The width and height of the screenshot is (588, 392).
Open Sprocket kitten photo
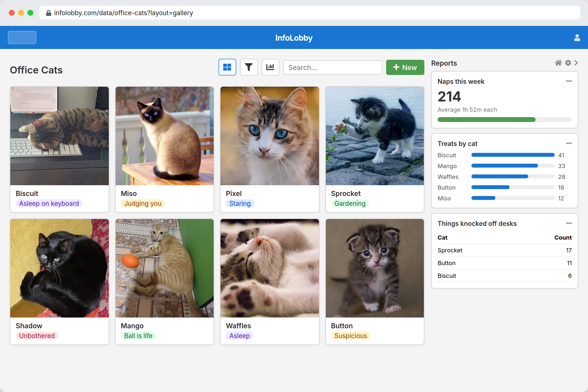375,136
